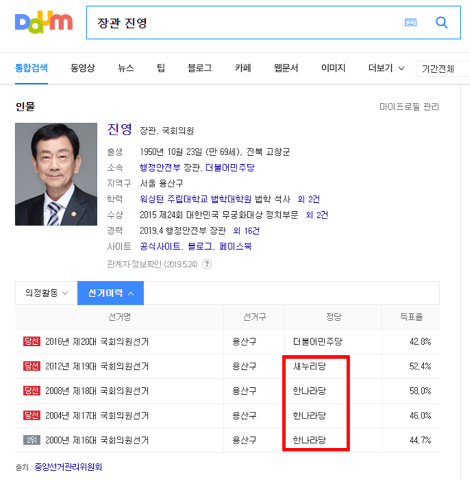Image resolution: width=470 pixels, height=480 pixels.
Task: Open the 뉴스 tab
Action: point(126,68)
